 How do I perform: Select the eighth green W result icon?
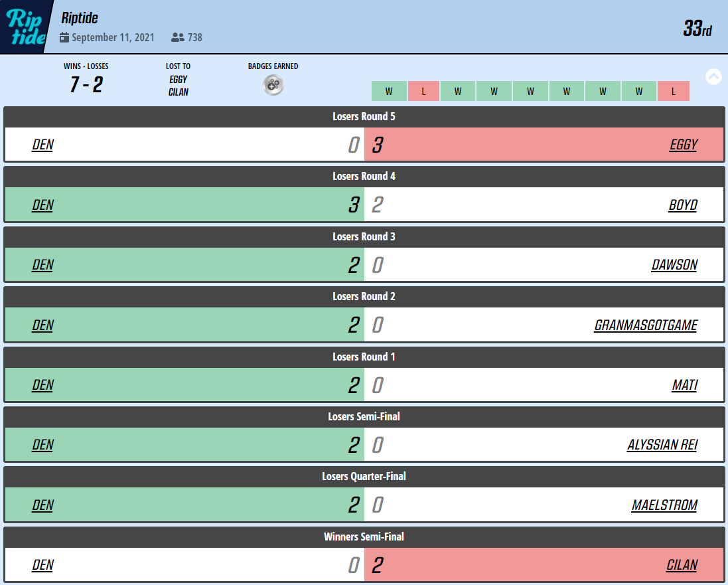pyautogui.click(x=638, y=91)
